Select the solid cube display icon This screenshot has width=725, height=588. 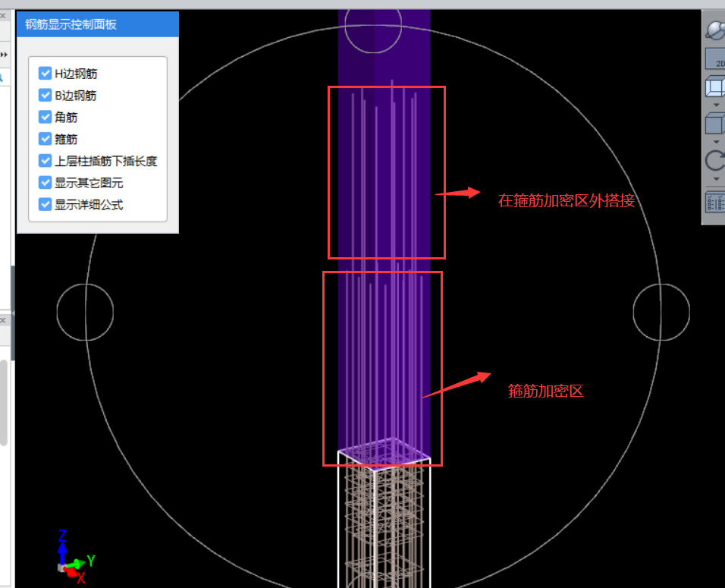click(715, 123)
